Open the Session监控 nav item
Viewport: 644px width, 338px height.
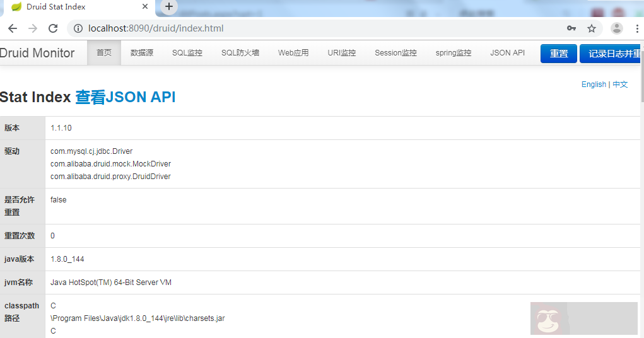coord(396,52)
